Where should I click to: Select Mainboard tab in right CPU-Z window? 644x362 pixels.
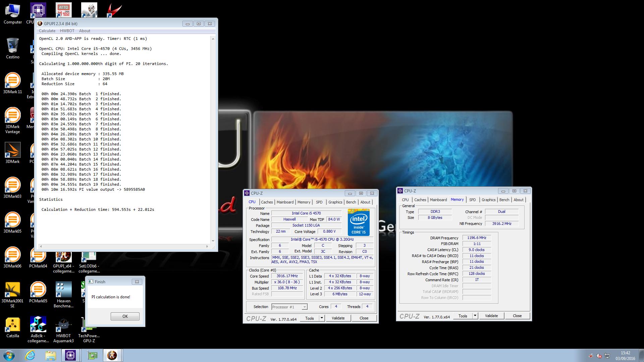tap(438, 200)
